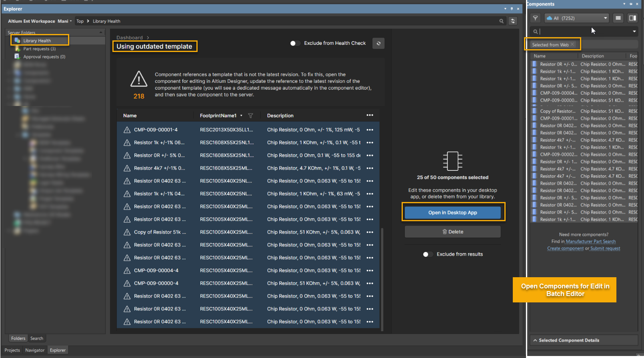Viewport: 644px width, 358px height.
Task: Select Approval requests (0) folder
Action: point(44,57)
